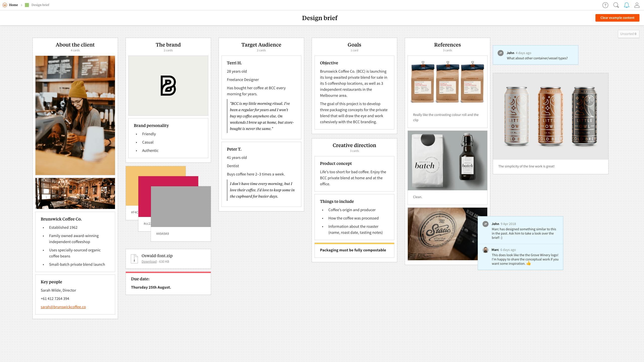Viewport: 644px width, 362px height.
Task: Click Packaging must be fully compostable note
Action: click(353, 250)
